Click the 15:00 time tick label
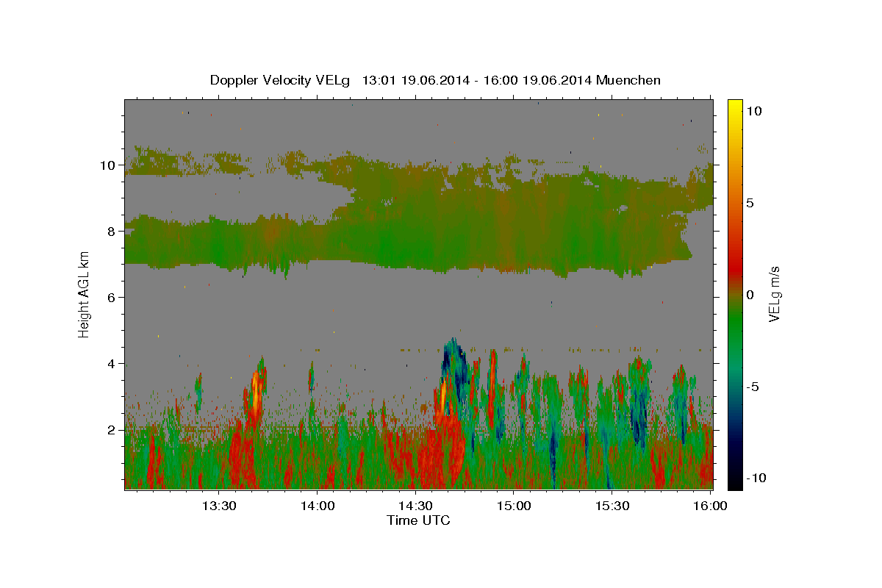The image size is (882, 588). (x=514, y=506)
